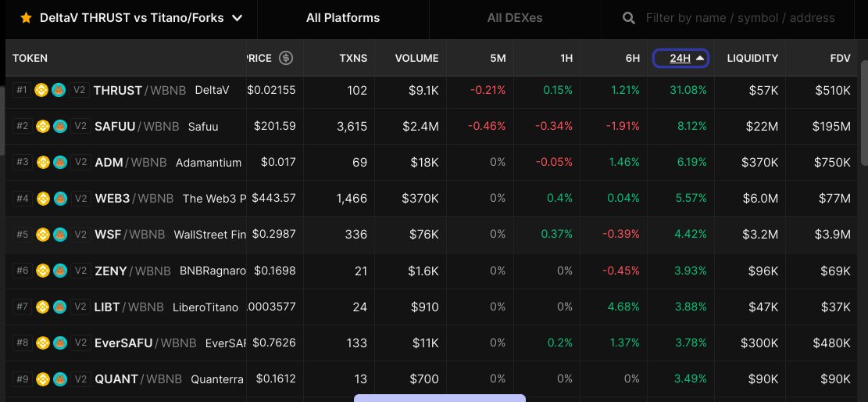The width and height of the screenshot is (868, 402).
Task: Sort by 1H column header
Action: click(566, 58)
